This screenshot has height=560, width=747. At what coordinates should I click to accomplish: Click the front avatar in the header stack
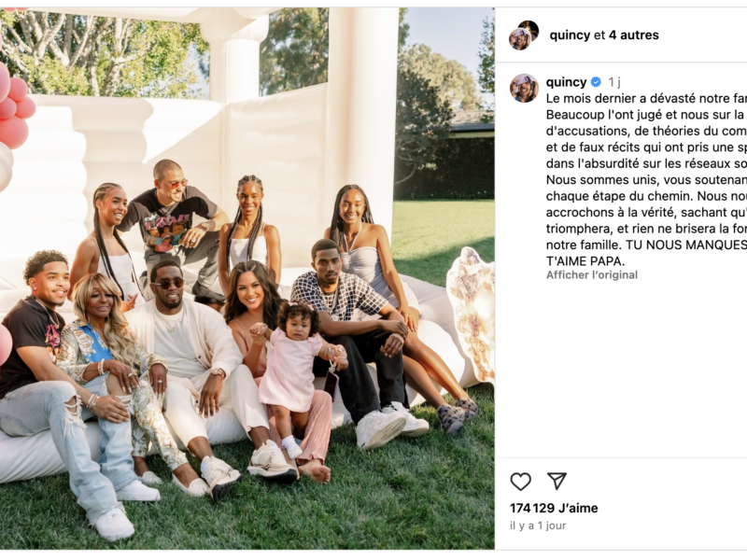pyautogui.click(x=520, y=39)
